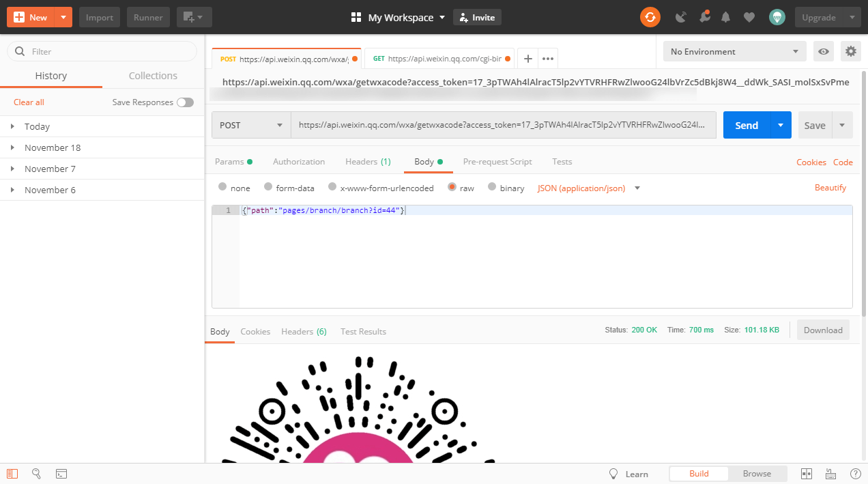Click the search icon in Filter box

tap(19, 51)
